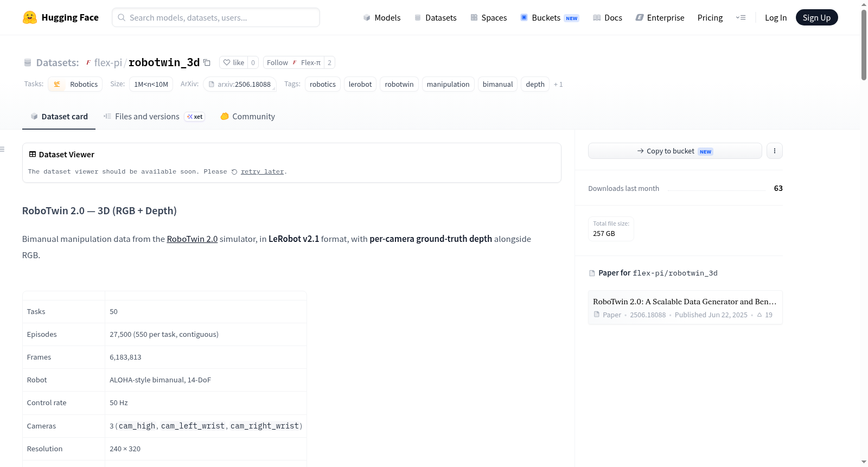
Task: Click the Robotics task icon
Action: pyautogui.click(x=57, y=84)
